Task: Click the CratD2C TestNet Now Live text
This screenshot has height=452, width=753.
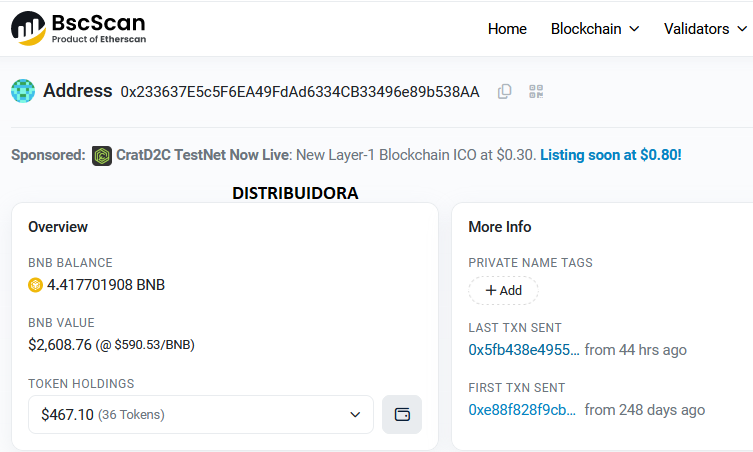Action: (203, 155)
